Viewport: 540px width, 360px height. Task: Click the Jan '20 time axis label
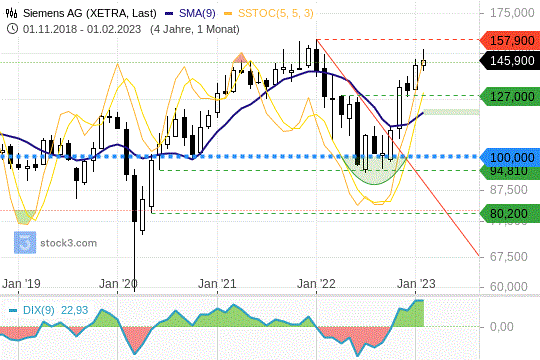coord(118,284)
